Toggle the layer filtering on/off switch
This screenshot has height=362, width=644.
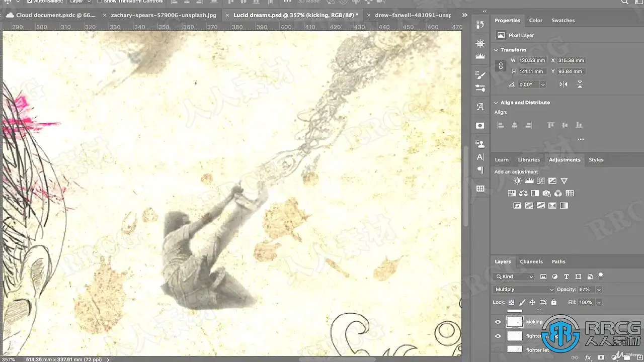pyautogui.click(x=600, y=276)
